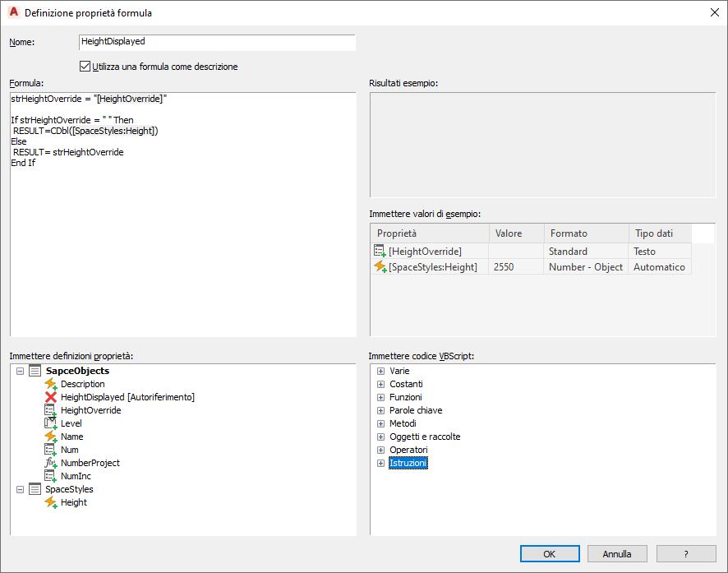Click the Testo data type cell
This screenshot has height=573, width=728.
pyautogui.click(x=660, y=252)
